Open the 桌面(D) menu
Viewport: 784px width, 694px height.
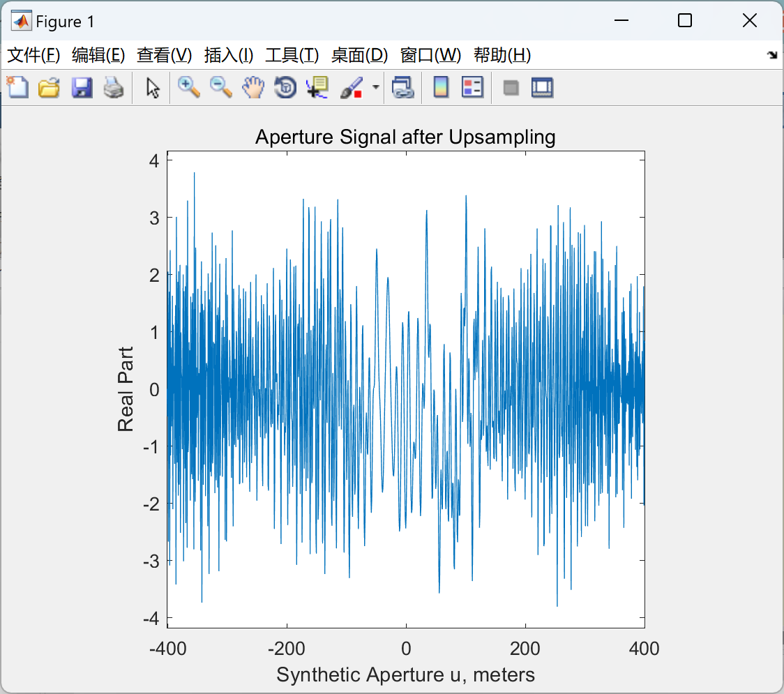coord(359,55)
